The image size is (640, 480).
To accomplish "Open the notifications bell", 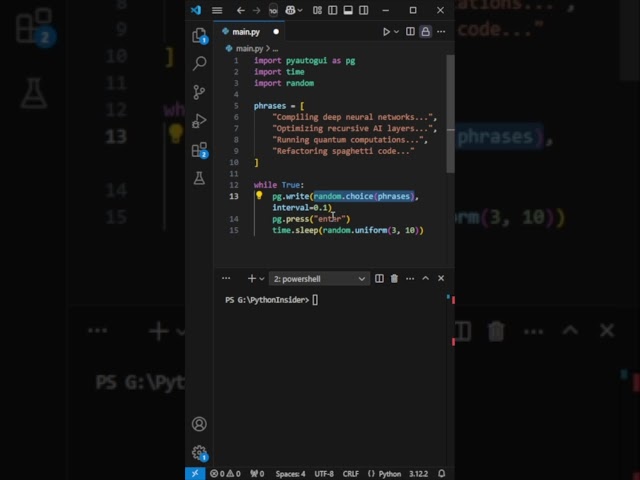I will (x=442, y=474).
